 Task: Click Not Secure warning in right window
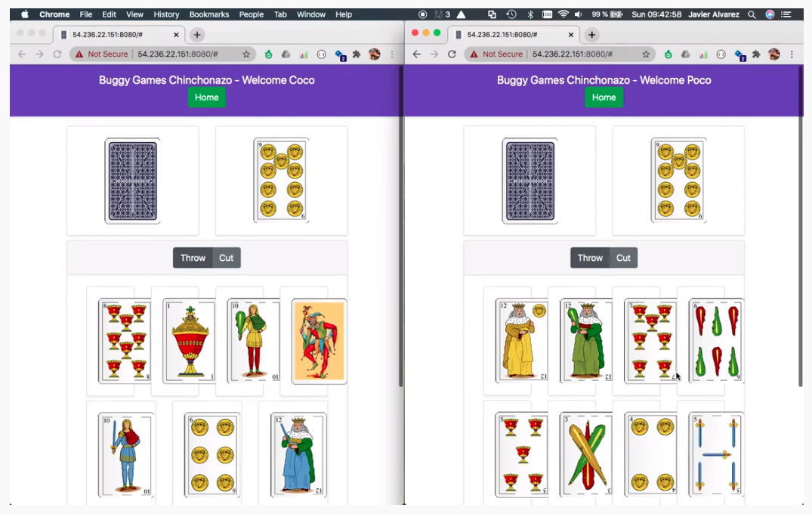point(496,54)
